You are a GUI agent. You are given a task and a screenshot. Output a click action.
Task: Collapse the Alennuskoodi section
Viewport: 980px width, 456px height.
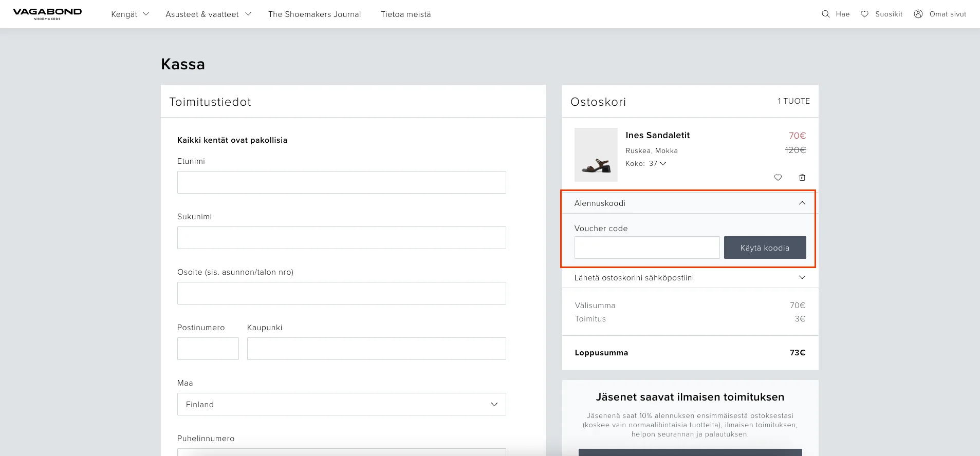690,203
